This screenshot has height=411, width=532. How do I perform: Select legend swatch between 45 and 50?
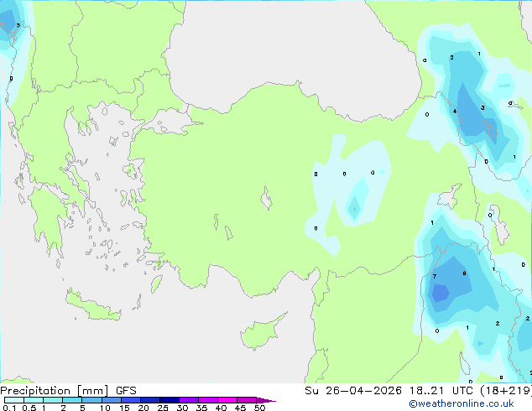[x=247, y=400]
